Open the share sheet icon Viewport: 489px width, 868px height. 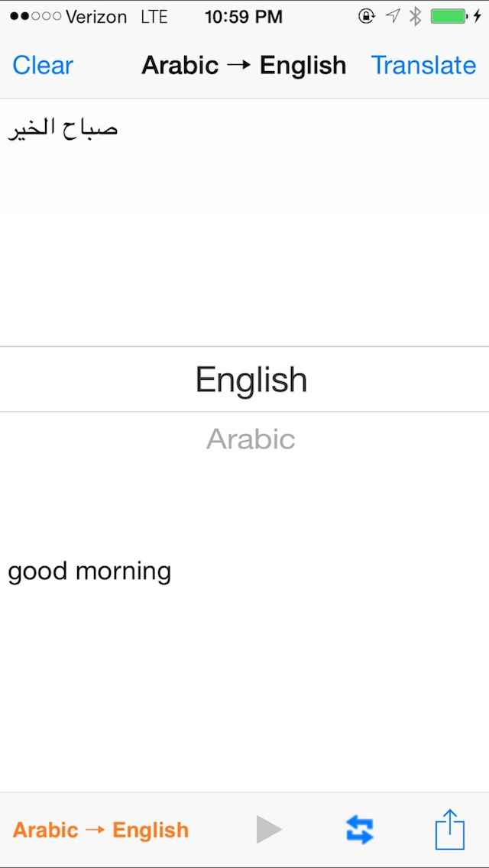tap(450, 830)
